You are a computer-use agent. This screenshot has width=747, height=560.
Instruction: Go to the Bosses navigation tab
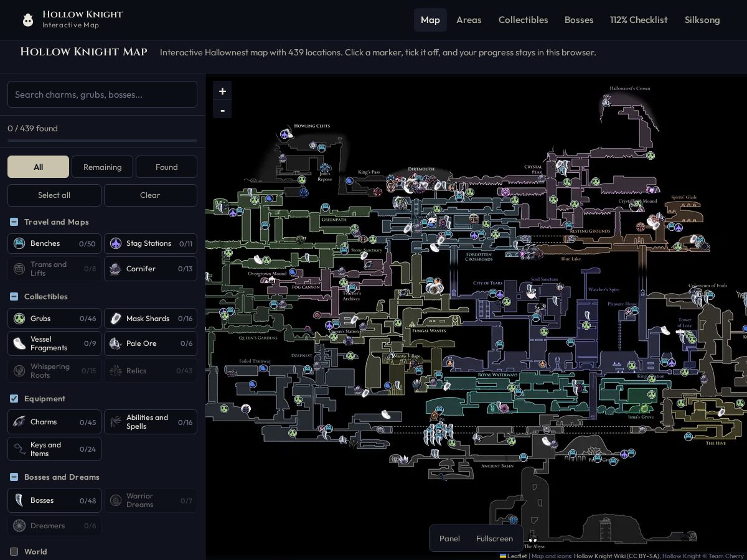coord(579,20)
